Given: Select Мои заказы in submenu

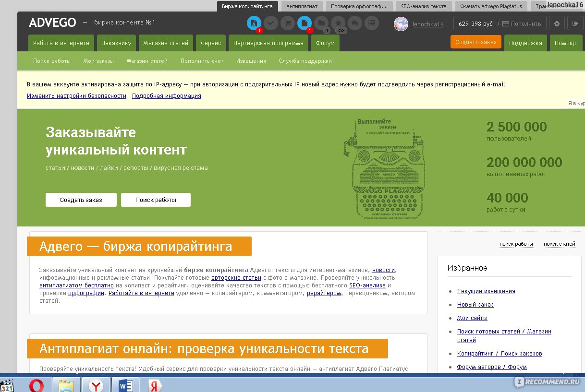Looking at the screenshot, I should point(98,61).
